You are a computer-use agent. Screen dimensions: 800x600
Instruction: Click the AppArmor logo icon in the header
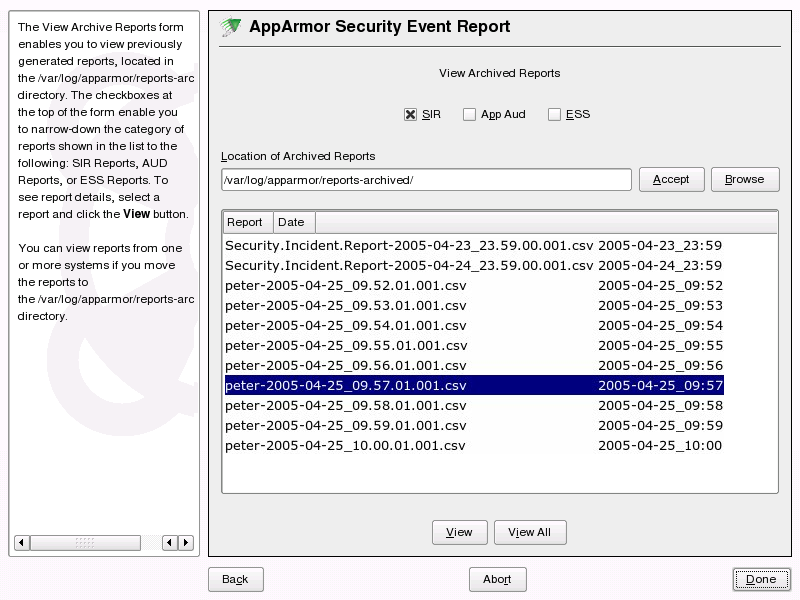click(x=228, y=27)
